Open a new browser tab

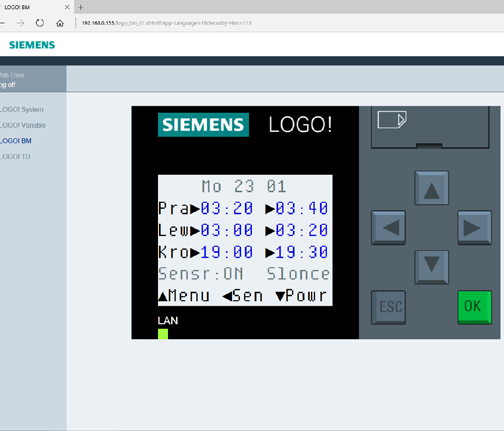pos(80,7)
